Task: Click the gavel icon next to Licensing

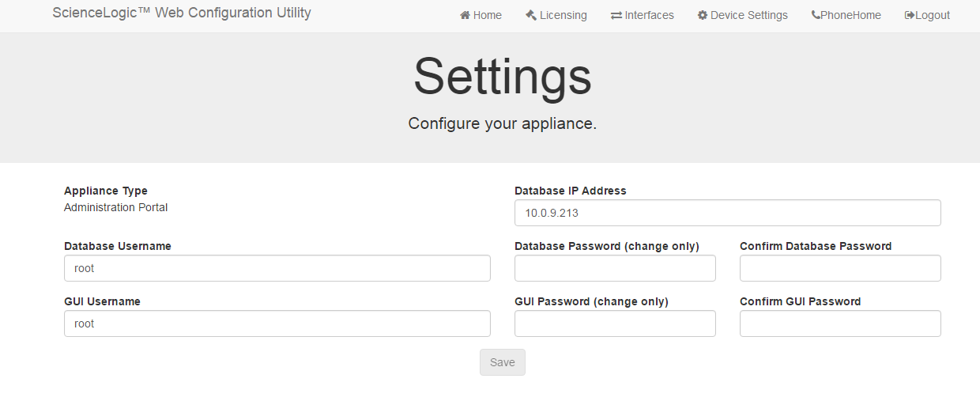Action: 531,16
